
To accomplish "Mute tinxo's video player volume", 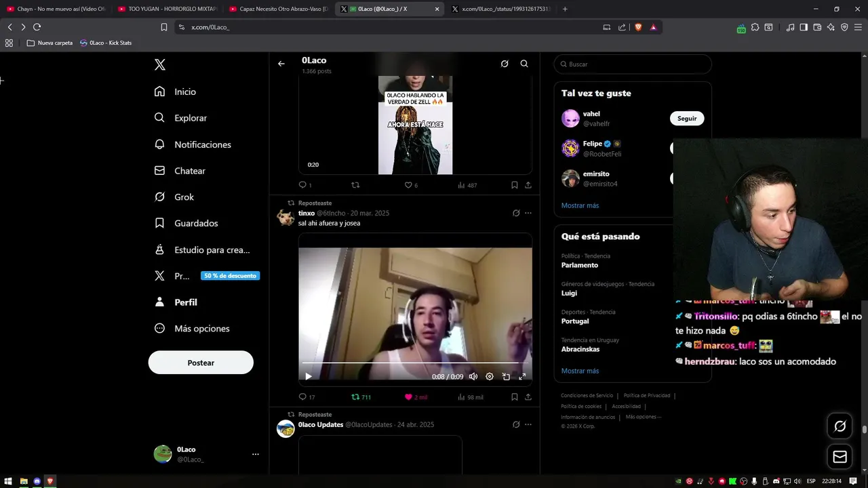I will click(x=473, y=377).
